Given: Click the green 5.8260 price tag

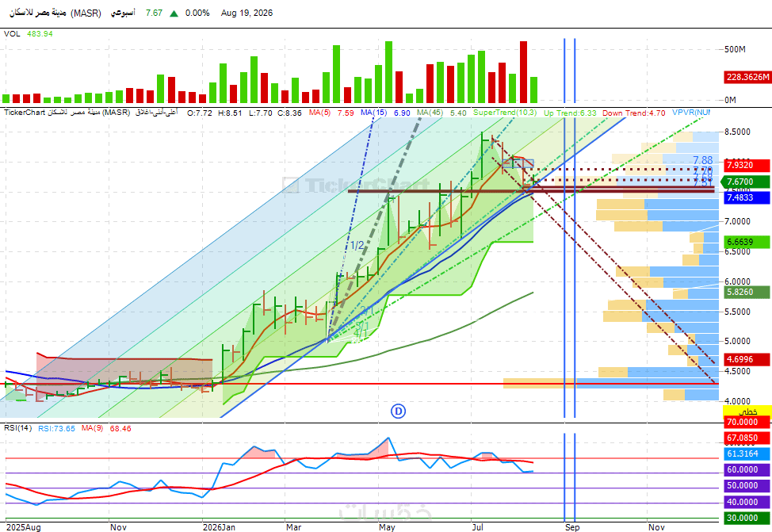Looking at the screenshot, I should coord(747,292).
